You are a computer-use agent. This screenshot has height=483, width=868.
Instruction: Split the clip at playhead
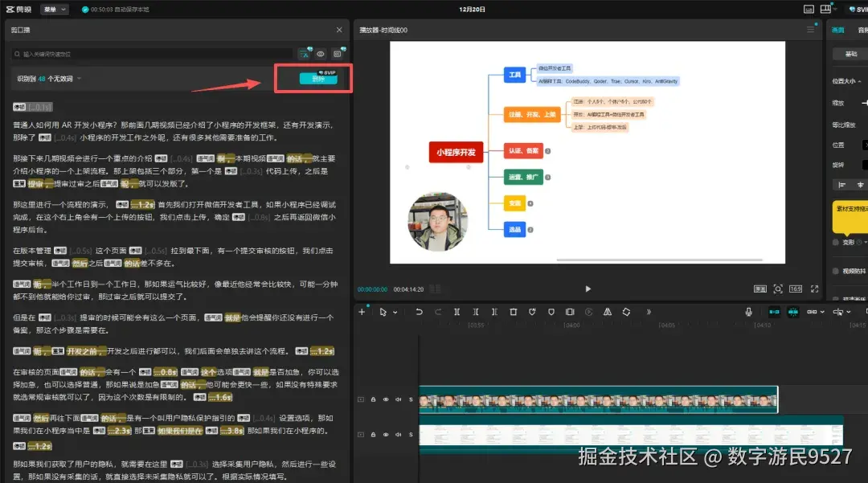click(x=457, y=312)
